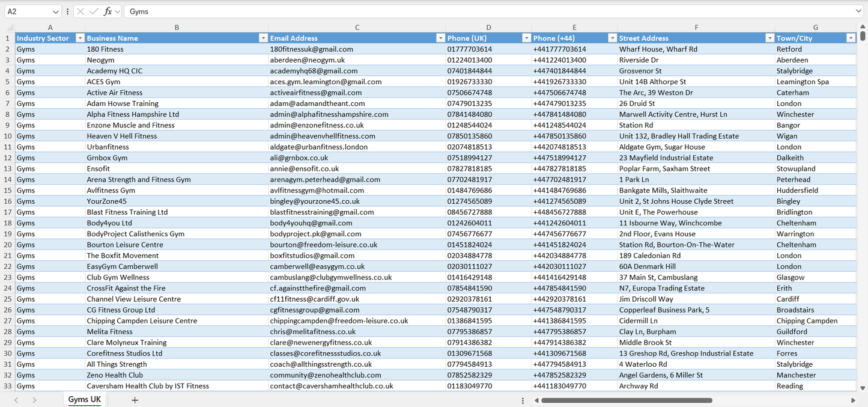Select column E header
The image size is (868, 407).
(x=574, y=28)
